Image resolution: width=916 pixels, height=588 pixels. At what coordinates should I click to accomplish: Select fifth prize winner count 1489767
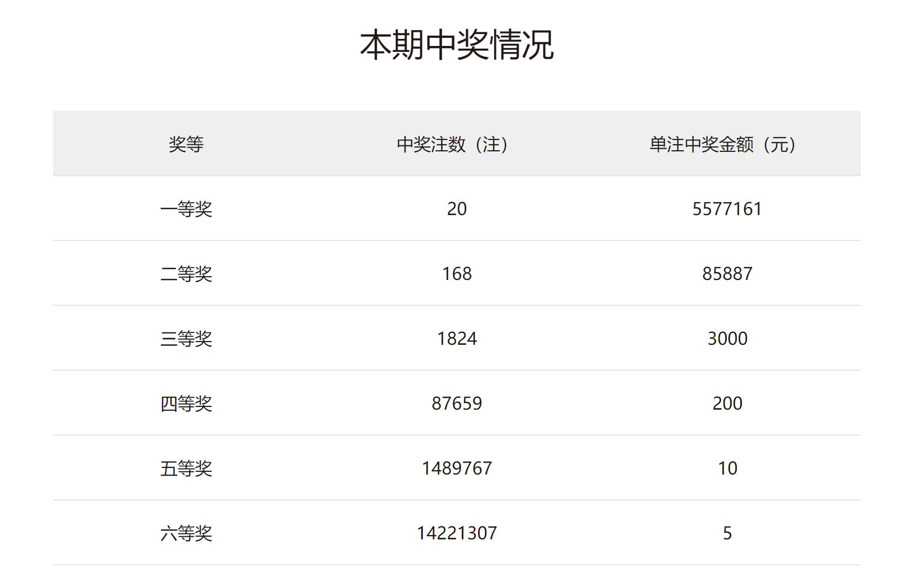click(457, 469)
